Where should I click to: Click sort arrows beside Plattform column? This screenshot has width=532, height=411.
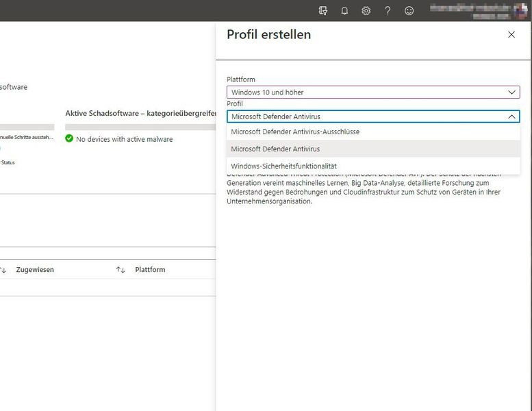[x=121, y=270]
